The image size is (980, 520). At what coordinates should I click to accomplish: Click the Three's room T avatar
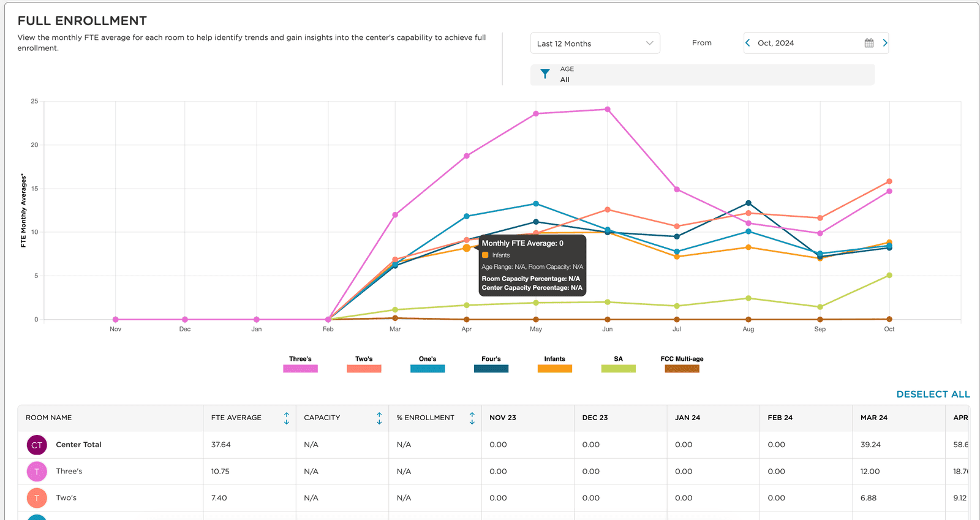[37, 472]
